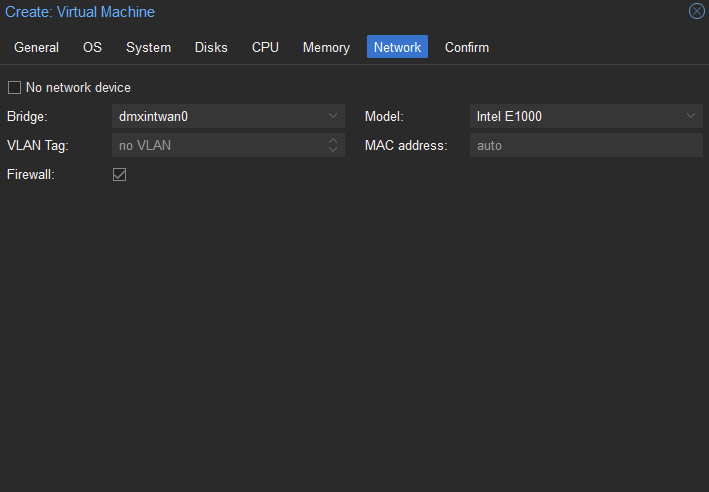
Task: Decrease VLAN Tag with down arrow
Action: (x=333, y=150)
